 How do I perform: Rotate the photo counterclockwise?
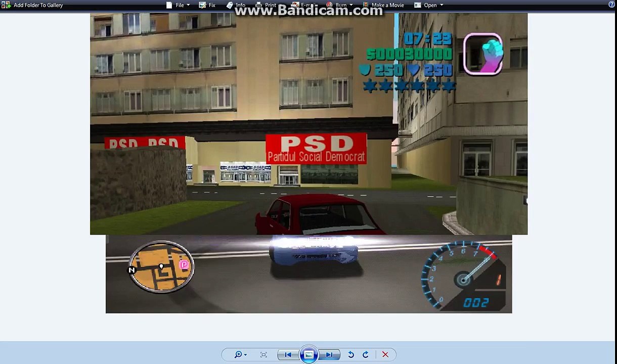[351, 355]
